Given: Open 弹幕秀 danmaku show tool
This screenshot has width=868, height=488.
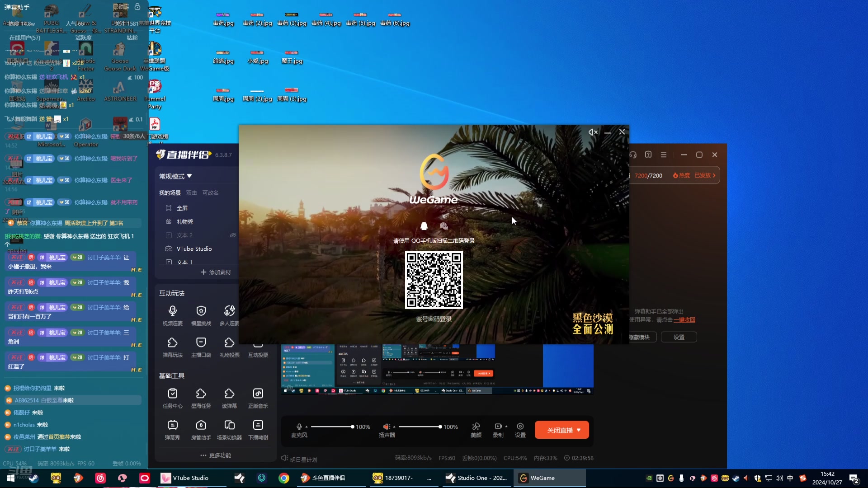Looking at the screenshot, I should pyautogui.click(x=172, y=430).
